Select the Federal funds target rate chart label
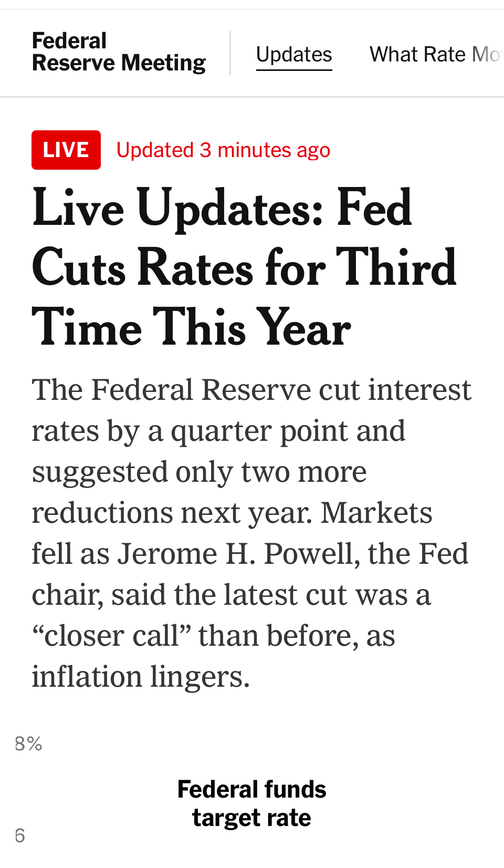The image size is (504, 868). pos(252,803)
